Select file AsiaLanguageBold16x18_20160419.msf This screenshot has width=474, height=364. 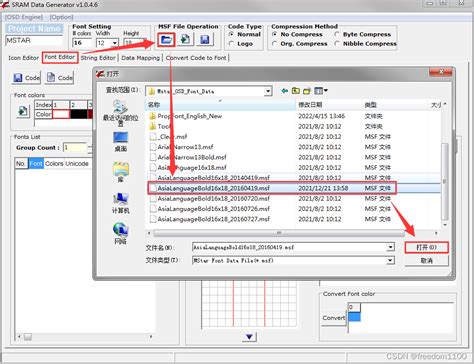click(210, 188)
